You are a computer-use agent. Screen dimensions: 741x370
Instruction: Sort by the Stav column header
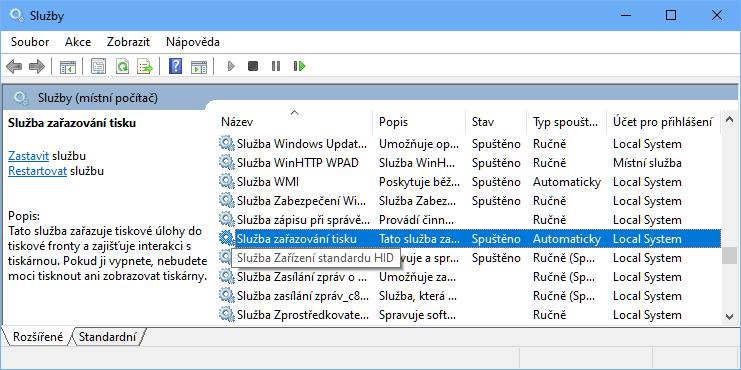pos(496,122)
